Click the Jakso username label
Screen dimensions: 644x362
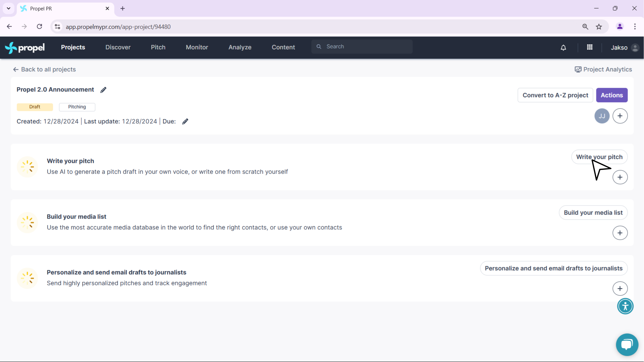619,48
